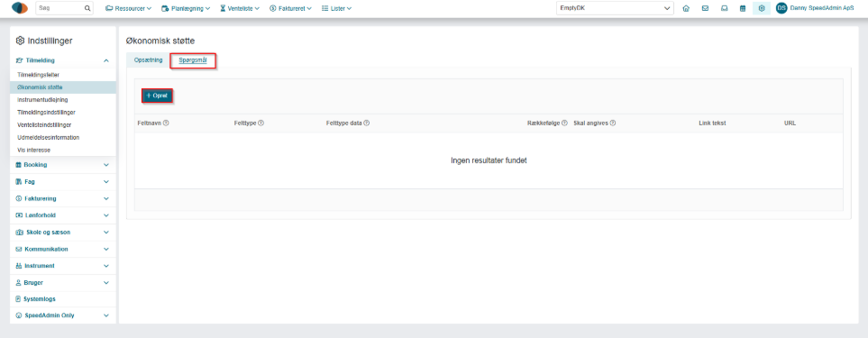Open Danny SpeedAdmin ApS user menu
The height and width of the screenshot is (338, 868).
click(x=822, y=8)
